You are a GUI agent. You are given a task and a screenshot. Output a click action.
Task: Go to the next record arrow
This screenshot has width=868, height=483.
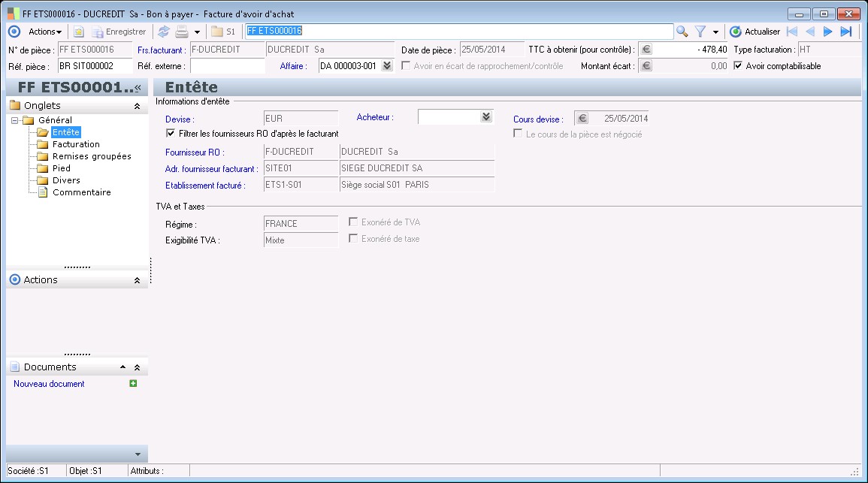(x=827, y=32)
